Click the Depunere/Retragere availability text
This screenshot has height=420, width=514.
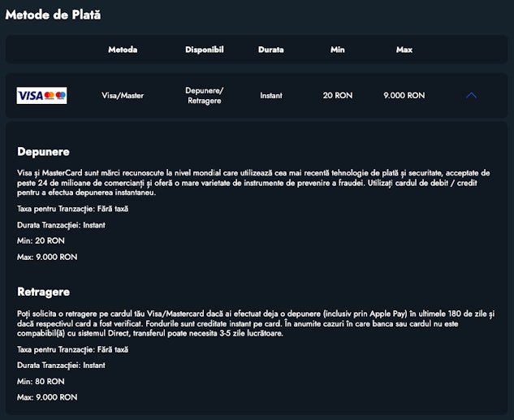coord(204,96)
